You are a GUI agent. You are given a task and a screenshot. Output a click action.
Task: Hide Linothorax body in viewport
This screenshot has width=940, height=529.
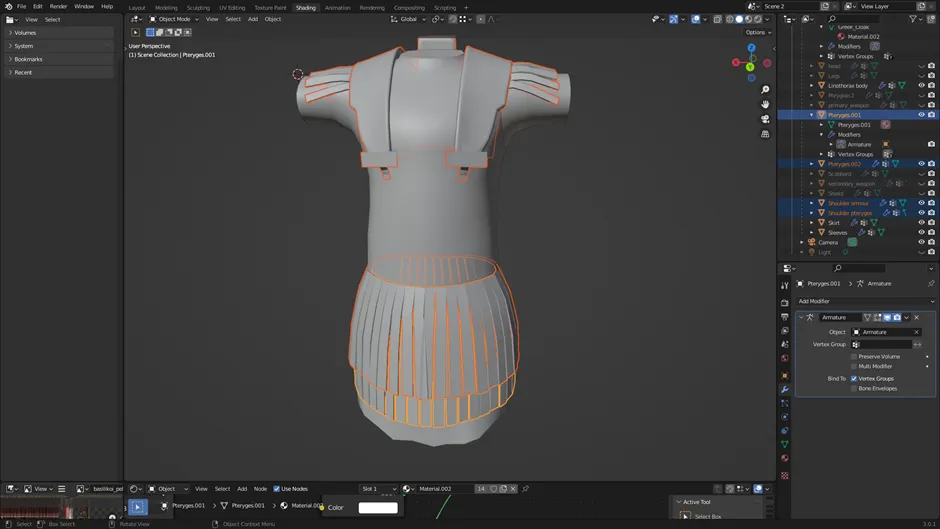921,85
